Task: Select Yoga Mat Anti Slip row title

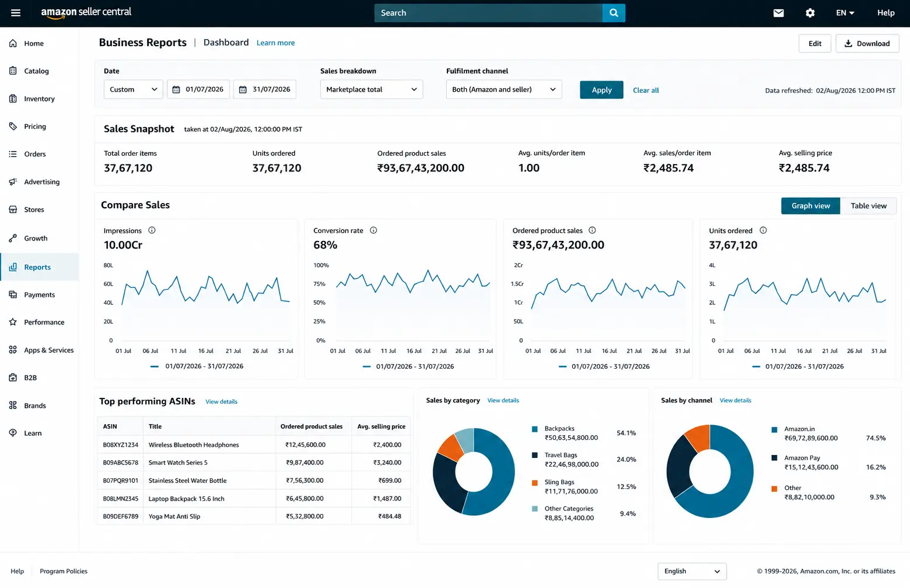Action: (x=174, y=517)
